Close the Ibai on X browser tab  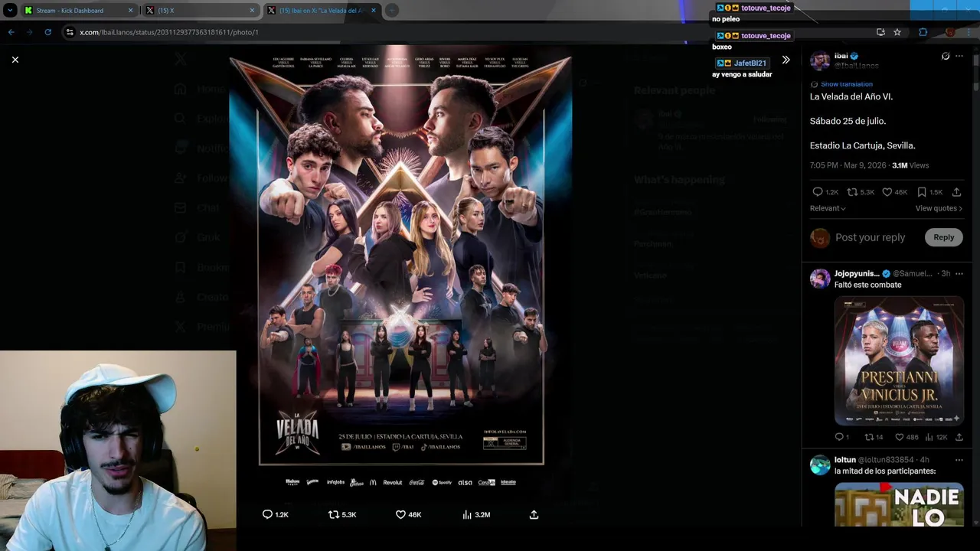click(x=374, y=11)
